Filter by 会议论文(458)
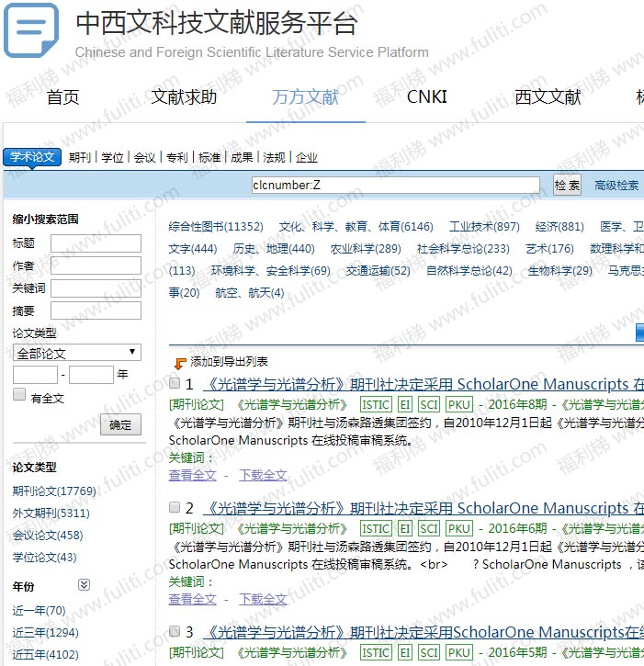The width and height of the screenshot is (644, 666). pos(48,536)
